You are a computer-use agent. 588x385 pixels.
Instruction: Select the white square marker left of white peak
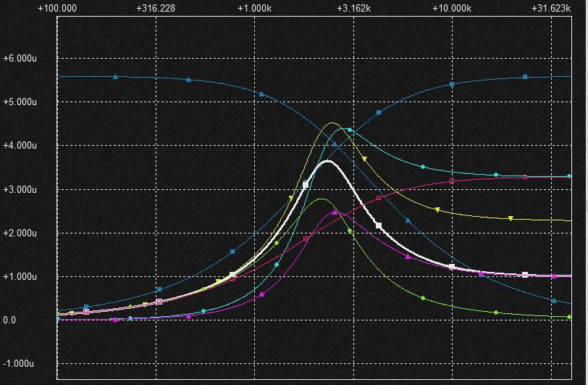[x=306, y=185]
